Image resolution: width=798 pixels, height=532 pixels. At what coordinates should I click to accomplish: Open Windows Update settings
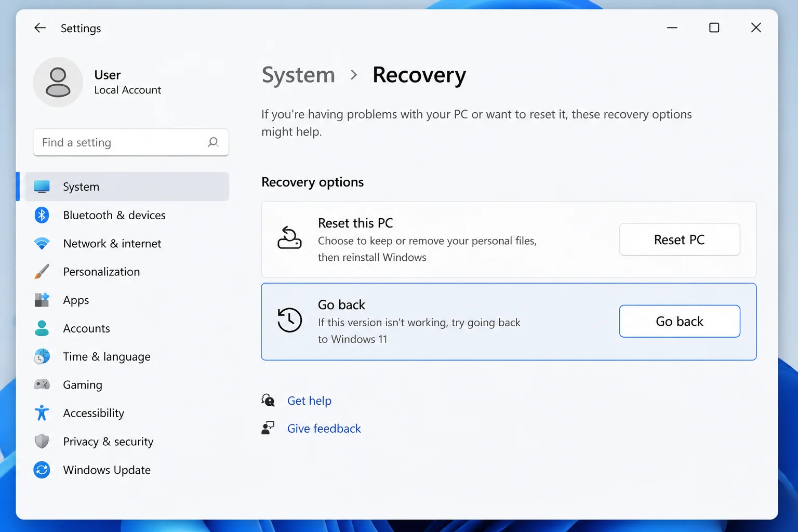[x=127, y=470]
